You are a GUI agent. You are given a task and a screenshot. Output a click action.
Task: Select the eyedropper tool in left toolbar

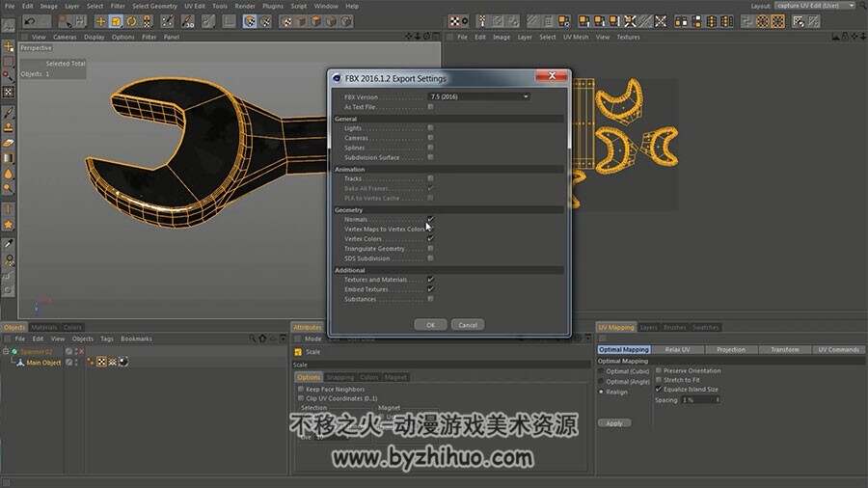(x=9, y=244)
